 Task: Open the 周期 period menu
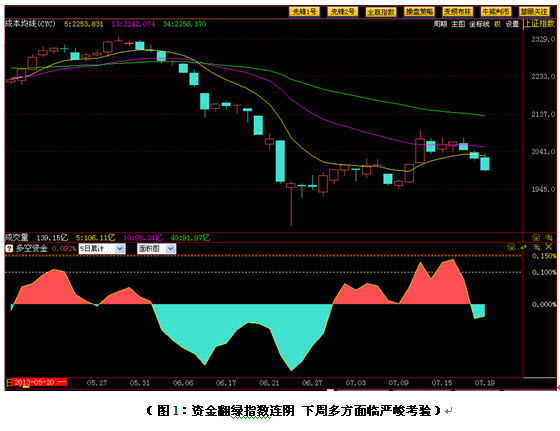[x=440, y=24]
